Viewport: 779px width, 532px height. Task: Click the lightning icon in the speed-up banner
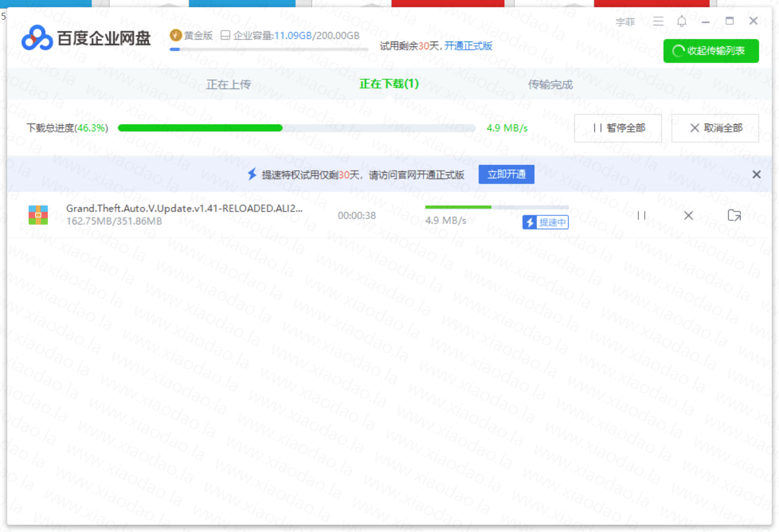[252, 175]
